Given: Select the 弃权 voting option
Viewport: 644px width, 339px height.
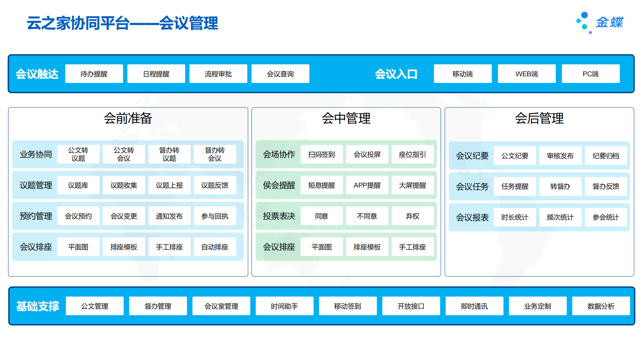Looking at the screenshot, I should (412, 216).
